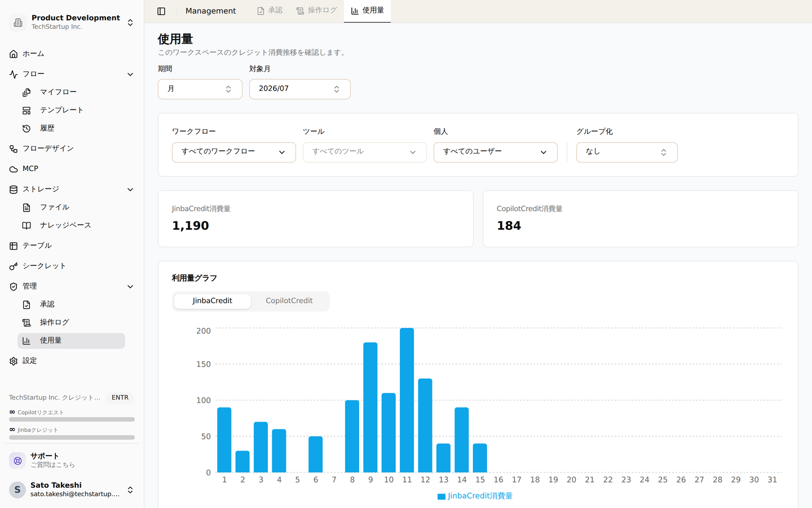Click the Management breadcrumb text
812x508 pixels.
pos(211,11)
